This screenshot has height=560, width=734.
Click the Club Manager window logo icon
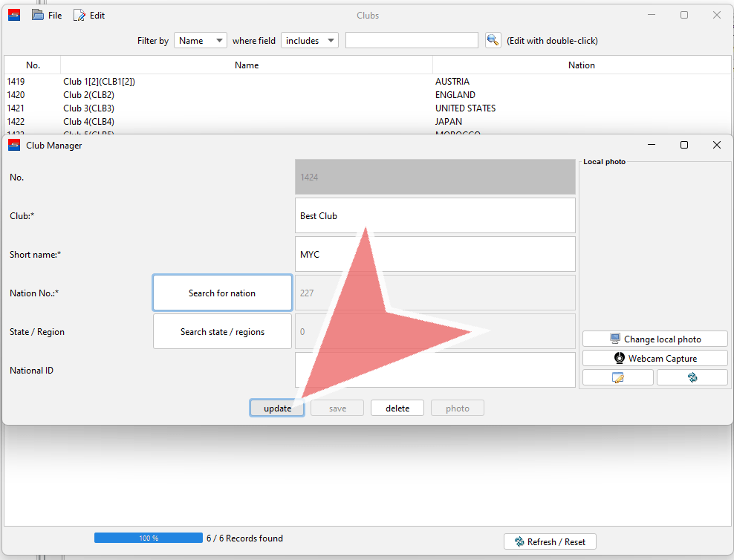pyautogui.click(x=14, y=146)
